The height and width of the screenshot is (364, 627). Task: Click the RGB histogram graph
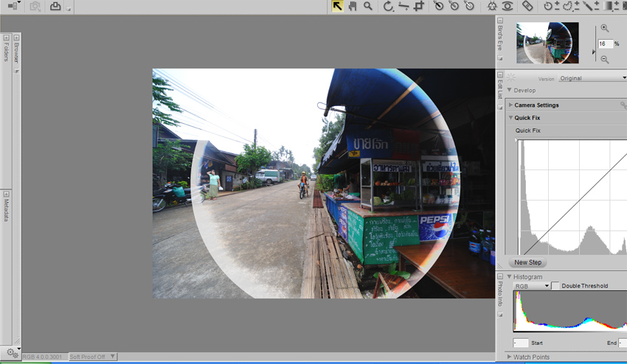point(570,311)
